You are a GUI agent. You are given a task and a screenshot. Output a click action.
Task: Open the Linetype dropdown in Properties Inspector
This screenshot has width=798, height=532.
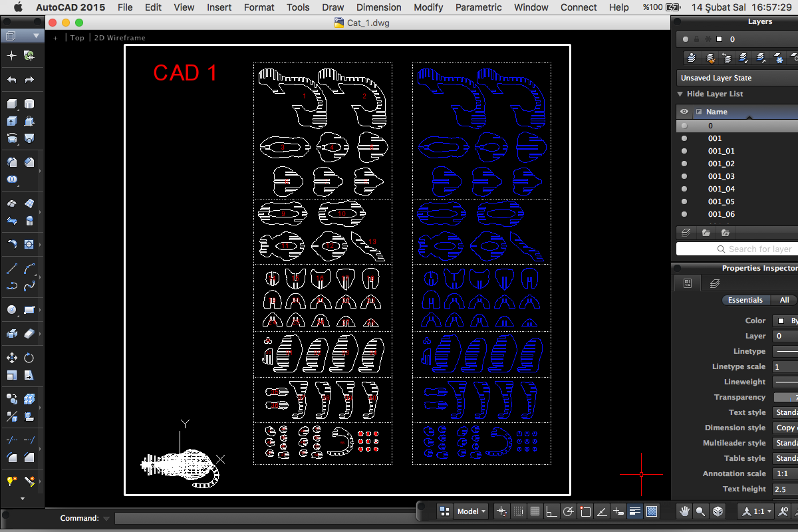(x=785, y=351)
